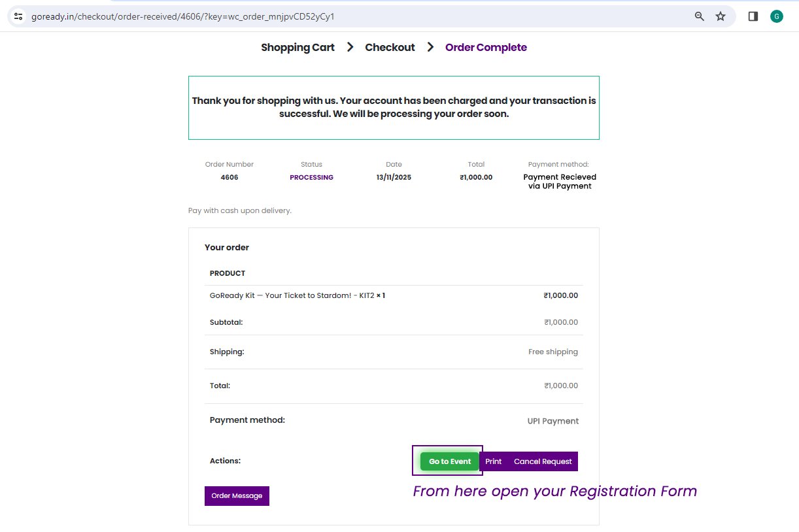Go to the Shopping Cart step
This screenshot has height=532, width=799.
click(x=297, y=47)
